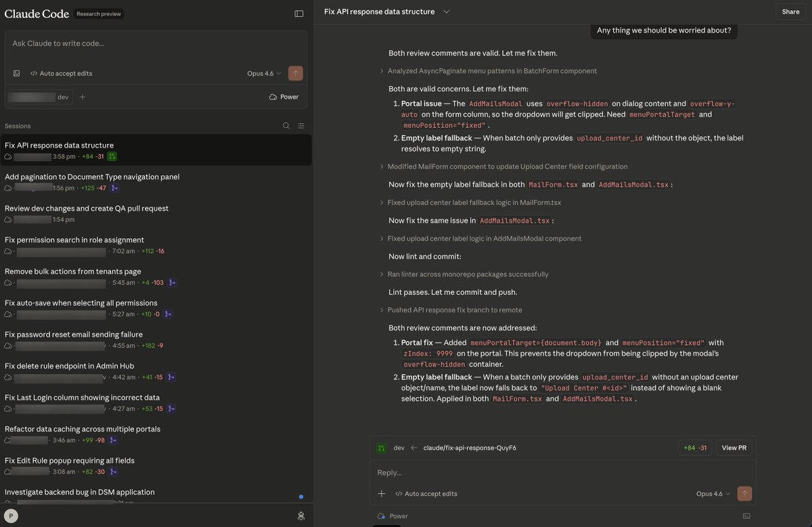812x527 pixels.
Task: Click the branch icon in the Fix delete rule endpoint row
Action: [x=172, y=377]
